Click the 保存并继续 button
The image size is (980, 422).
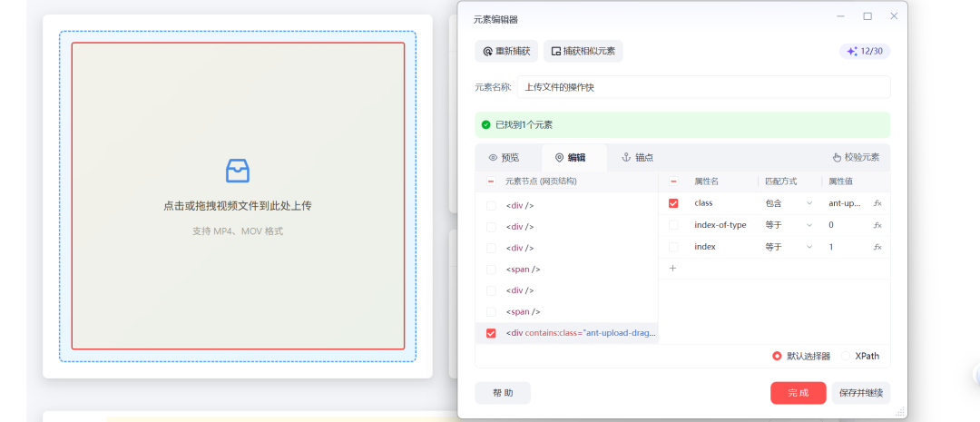pos(860,393)
